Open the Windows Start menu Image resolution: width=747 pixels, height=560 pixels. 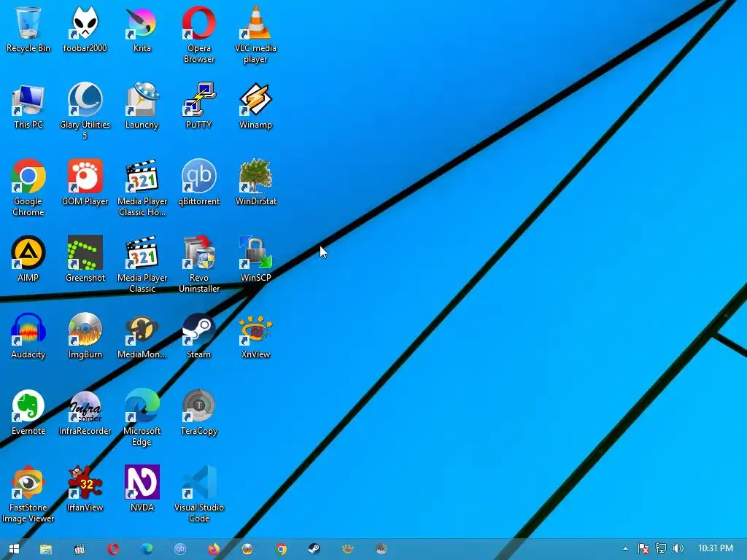tap(14, 549)
